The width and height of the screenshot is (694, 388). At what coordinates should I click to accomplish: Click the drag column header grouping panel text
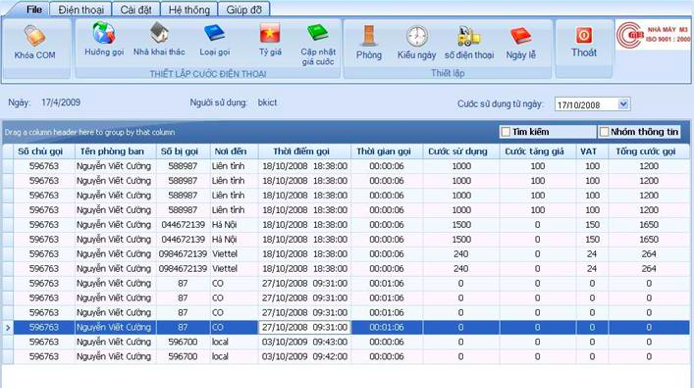[90, 132]
